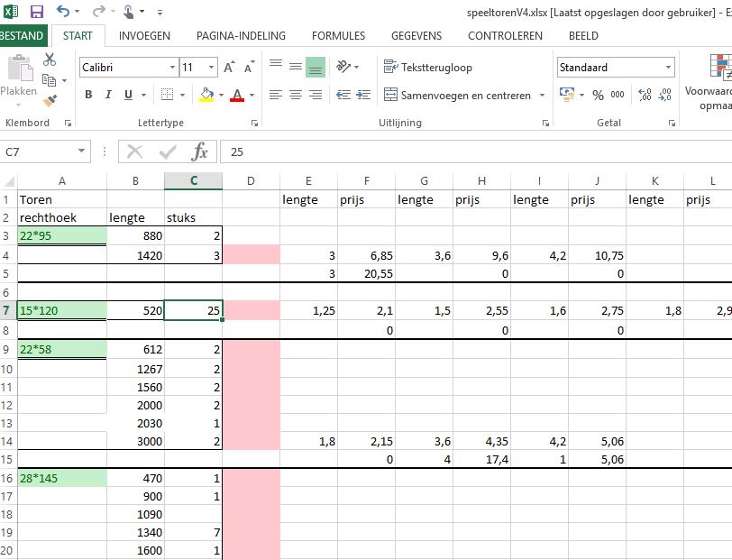The image size is (732, 560).
Task: Switch to the INVOEGEN tab
Action: [144, 36]
